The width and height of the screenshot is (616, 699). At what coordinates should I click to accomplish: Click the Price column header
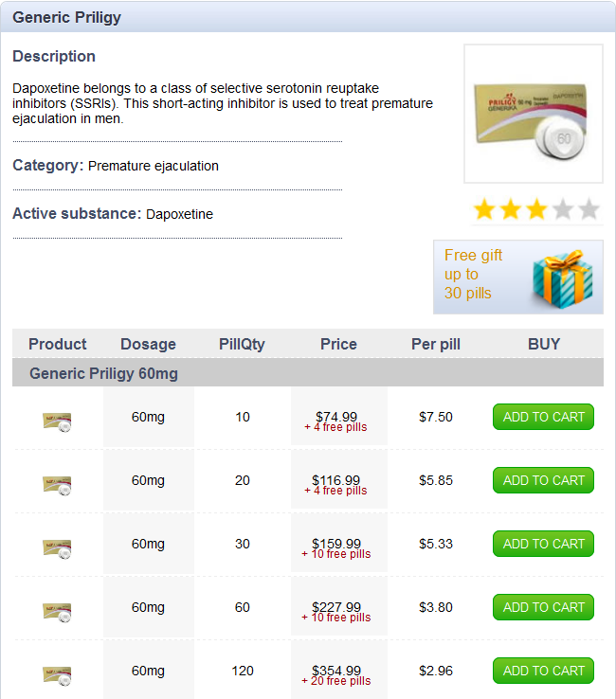[x=338, y=344]
